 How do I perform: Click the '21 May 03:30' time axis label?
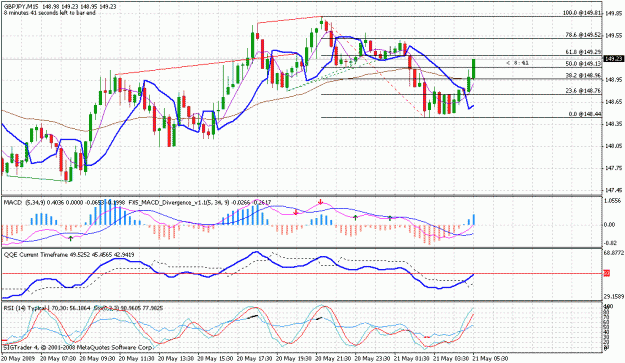(452, 359)
